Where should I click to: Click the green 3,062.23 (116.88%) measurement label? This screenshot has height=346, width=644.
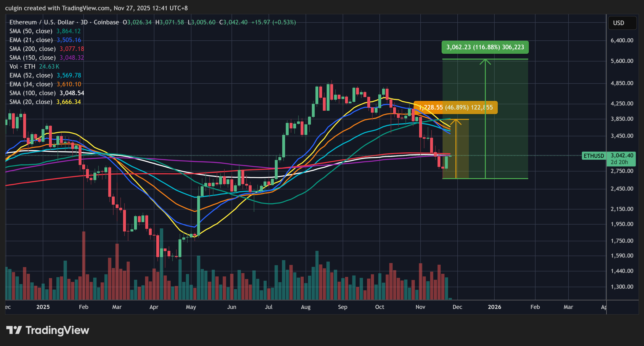coord(485,47)
